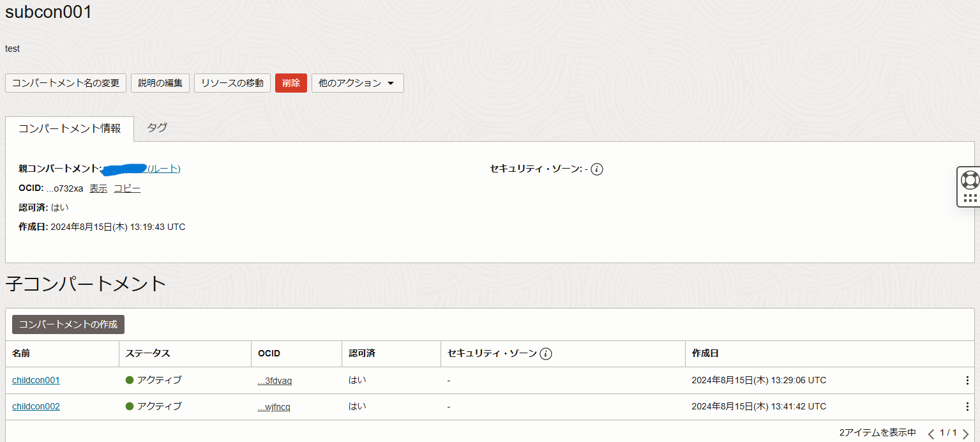Open childcon002 compartment link

(x=36, y=406)
